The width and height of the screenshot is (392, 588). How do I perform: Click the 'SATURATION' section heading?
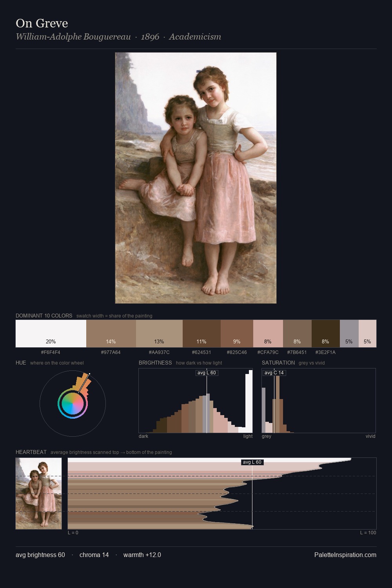[278, 363]
